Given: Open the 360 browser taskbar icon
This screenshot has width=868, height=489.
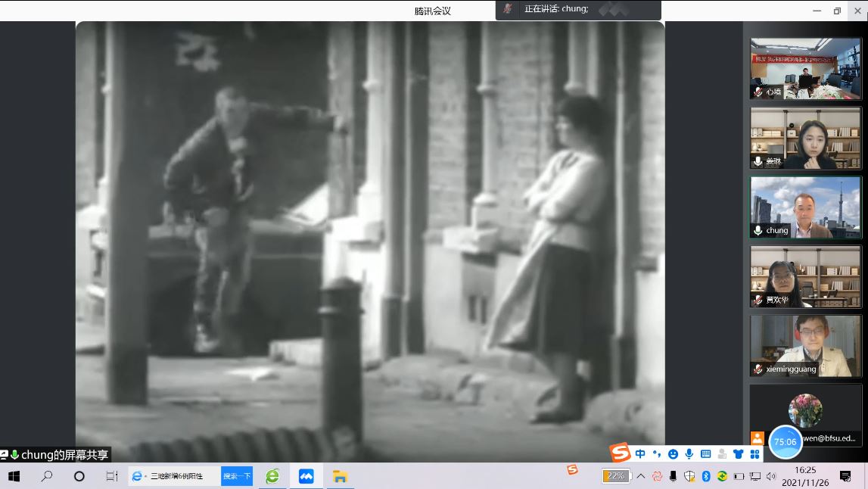Looking at the screenshot, I should (x=272, y=476).
